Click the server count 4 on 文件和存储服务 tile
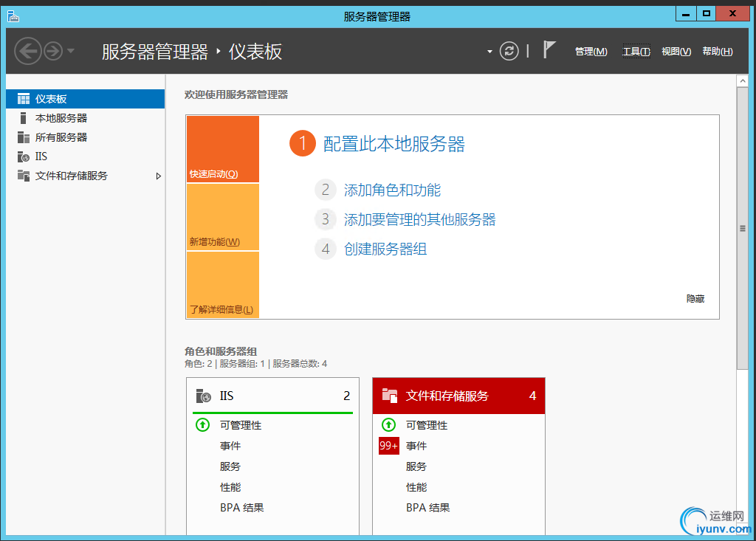The image size is (756, 541). tap(532, 396)
